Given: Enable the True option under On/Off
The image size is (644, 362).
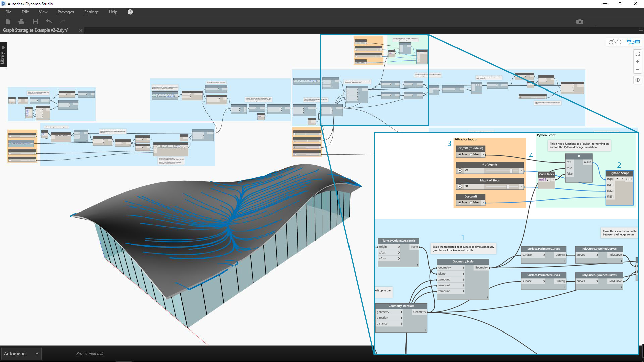Looking at the screenshot, I should tap(460, 154).
